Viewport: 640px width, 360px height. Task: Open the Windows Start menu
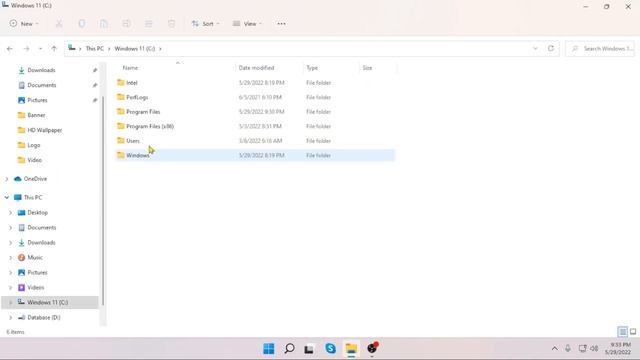[269, 349]
